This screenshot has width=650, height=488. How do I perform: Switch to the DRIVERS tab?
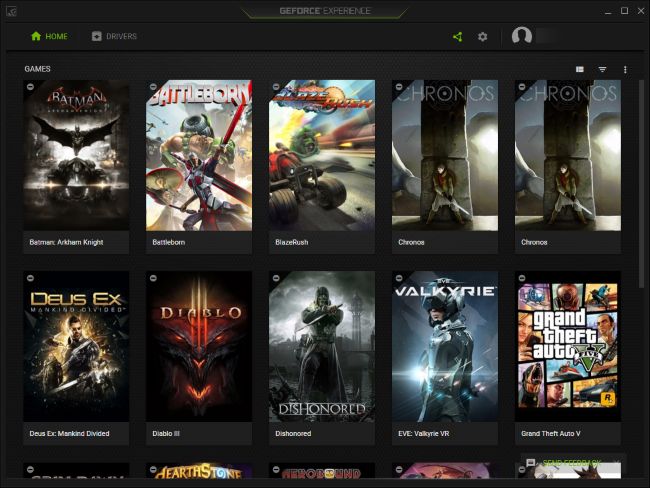click(x=114, y=36)
